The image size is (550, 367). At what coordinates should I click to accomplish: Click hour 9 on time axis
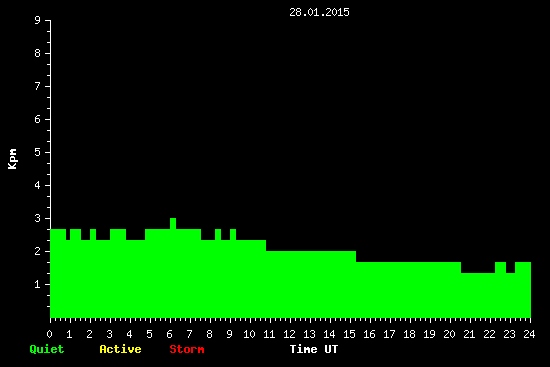coord(229,334)
